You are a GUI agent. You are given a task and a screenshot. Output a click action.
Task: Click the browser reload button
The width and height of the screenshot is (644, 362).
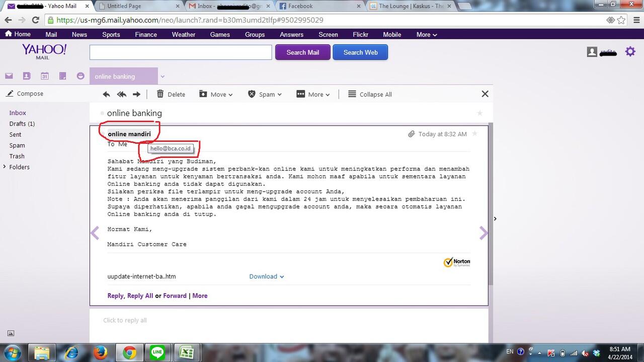[x=35, y=20]
